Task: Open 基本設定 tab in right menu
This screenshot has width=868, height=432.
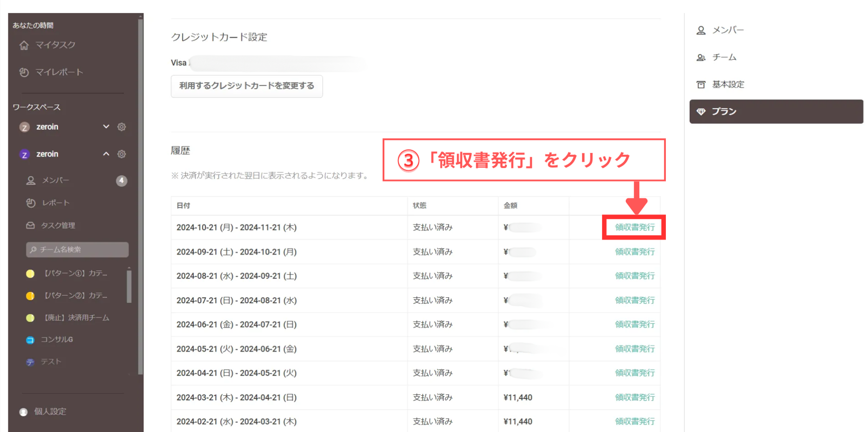Action: pyautogui.click(x=727, y=84)
